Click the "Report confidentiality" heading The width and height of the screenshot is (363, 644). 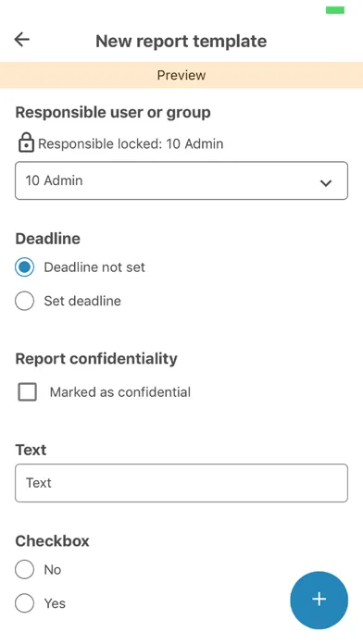pyautogui.click(x=96, y=359)
